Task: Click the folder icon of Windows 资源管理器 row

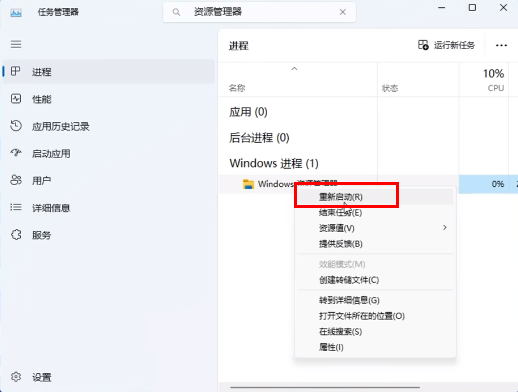Action: [x=248, y=184]
